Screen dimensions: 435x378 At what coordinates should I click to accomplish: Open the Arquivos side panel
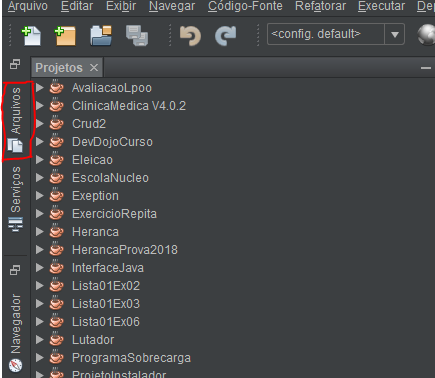16,120
